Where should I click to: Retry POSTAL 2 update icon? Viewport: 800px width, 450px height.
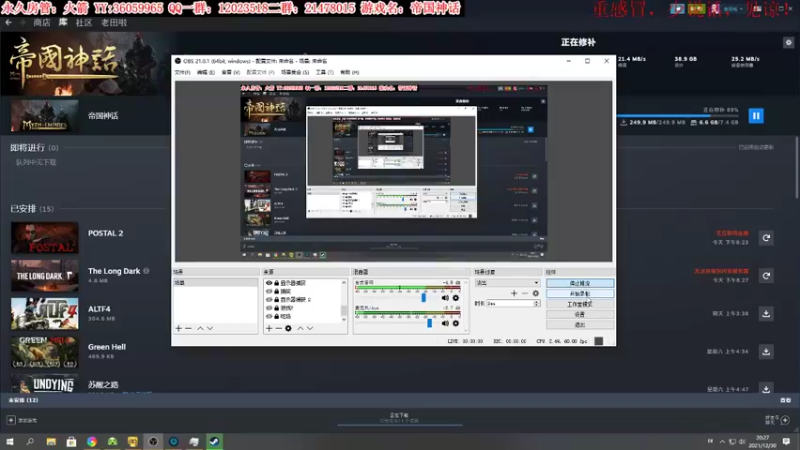766,238
